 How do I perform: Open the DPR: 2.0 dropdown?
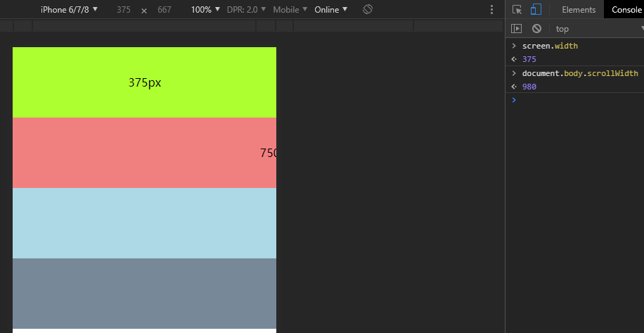point(246,9)
